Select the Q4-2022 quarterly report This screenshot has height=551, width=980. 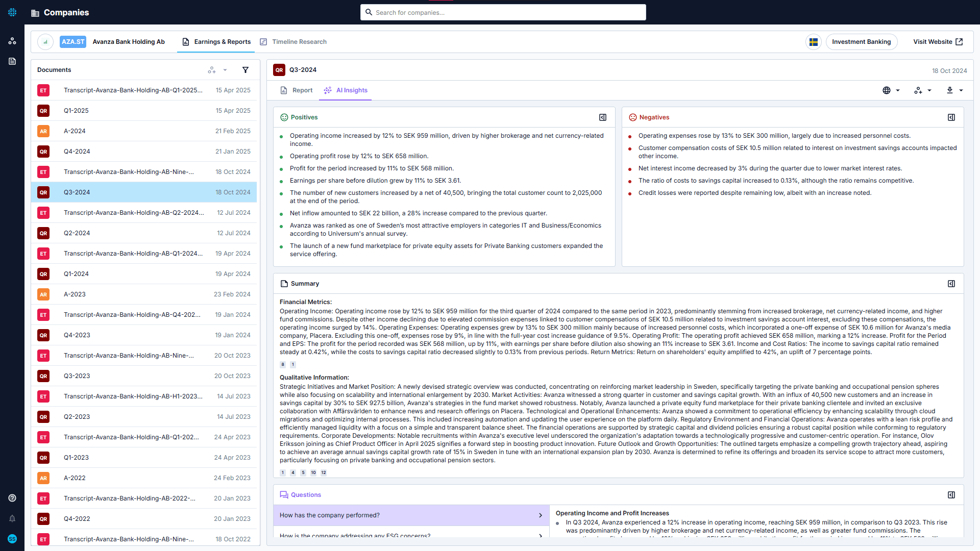(144, 519)
